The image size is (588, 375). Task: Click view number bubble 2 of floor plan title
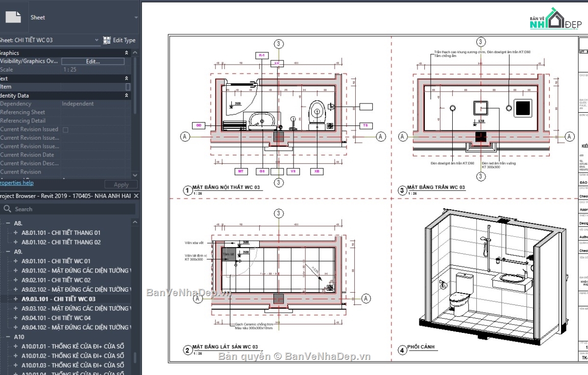187,350
